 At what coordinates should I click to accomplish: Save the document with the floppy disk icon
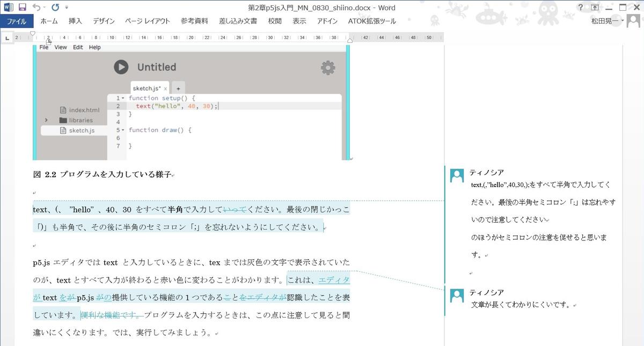point(23,8)
